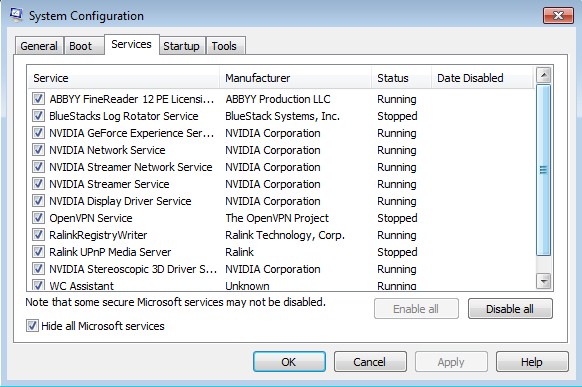Select Ralink Technology, Corp. cell
Image resolution: width=582 pixels, height=387 pixels.
click(x=285, y=235)
